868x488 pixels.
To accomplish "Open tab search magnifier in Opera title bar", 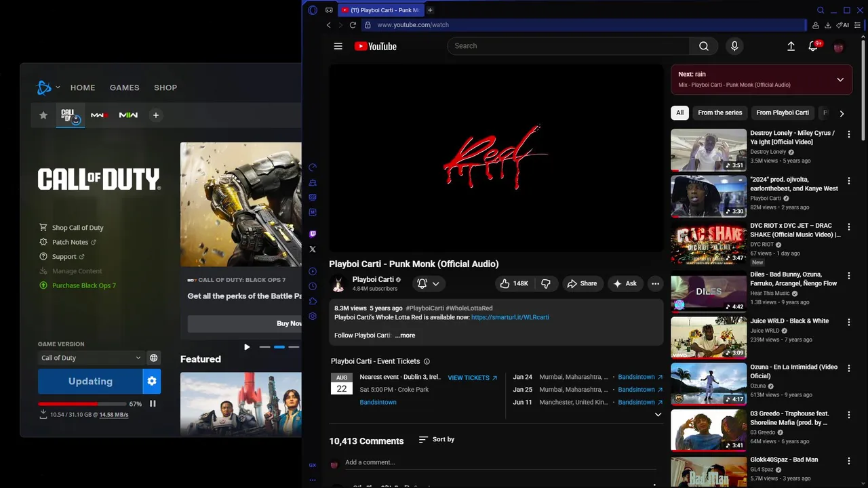I will point(821,10).
